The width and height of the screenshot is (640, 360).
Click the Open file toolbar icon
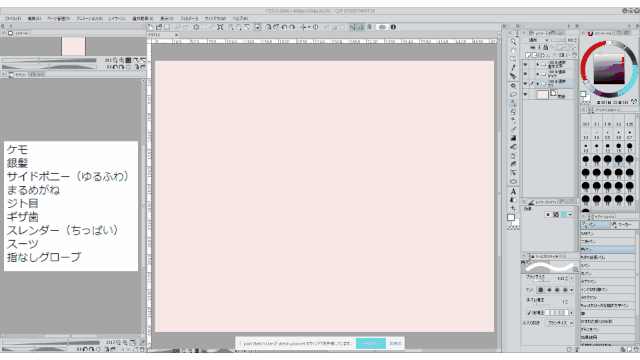159,27
